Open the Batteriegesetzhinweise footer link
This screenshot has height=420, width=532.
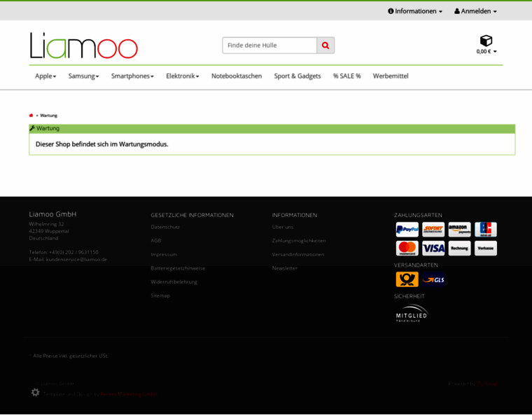[x=178, y=268]
